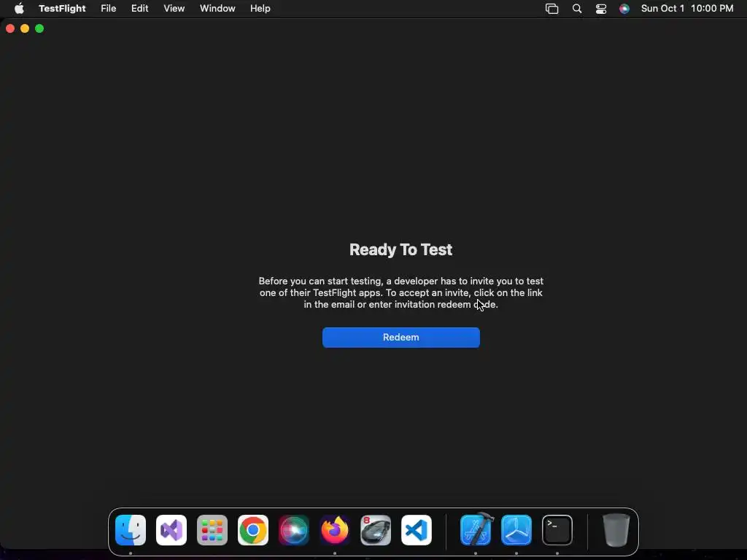Open the Trash in the Dock
This screenshot has width=747, height=560.
coord(616,530)
